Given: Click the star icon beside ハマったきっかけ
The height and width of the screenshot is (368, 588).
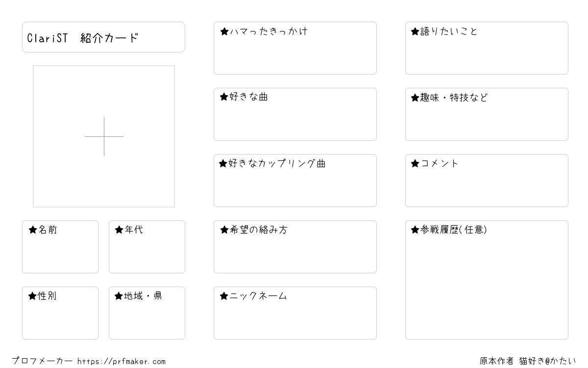Looking at the screenshot, I should (224, 31).
